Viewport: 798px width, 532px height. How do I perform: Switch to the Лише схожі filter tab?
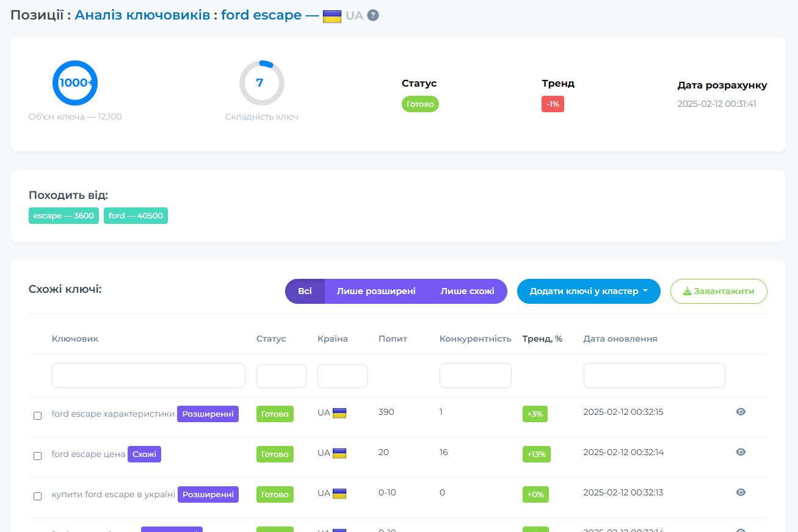point(468,291)
